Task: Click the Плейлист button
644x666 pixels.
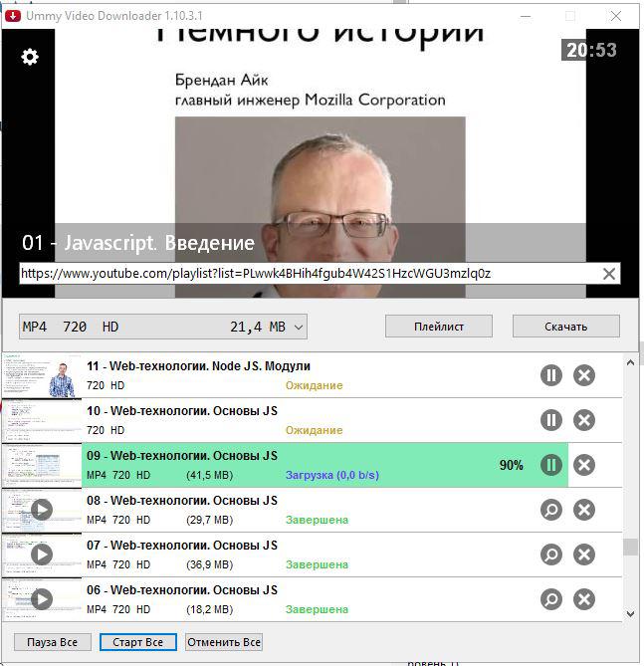Action: click(439, 327)
